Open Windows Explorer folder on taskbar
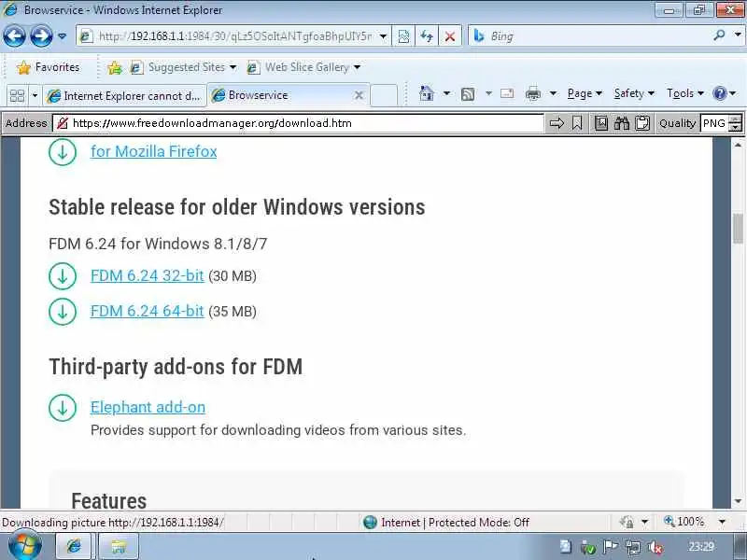 tap(119, 546)
